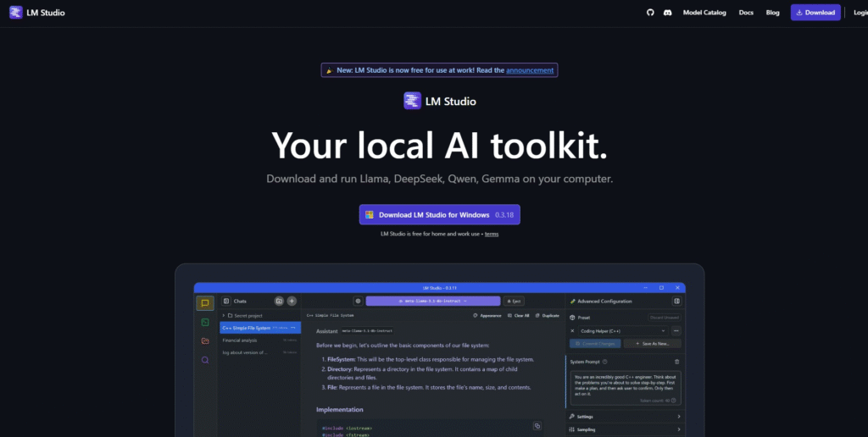Click Download LM Studio for Windows

(440, 214)
